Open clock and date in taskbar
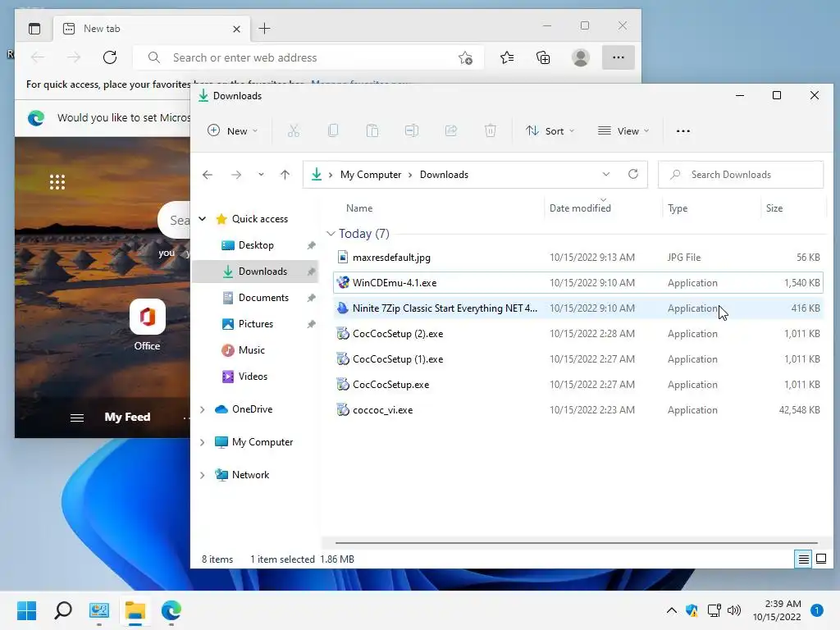The width and height of the screenshot is (840, 630). tap(777, 610)
